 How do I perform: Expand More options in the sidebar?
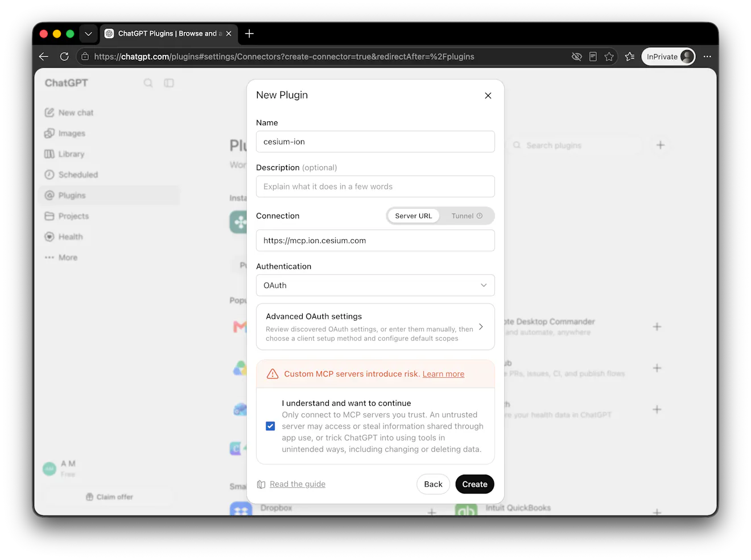[109, 257]
